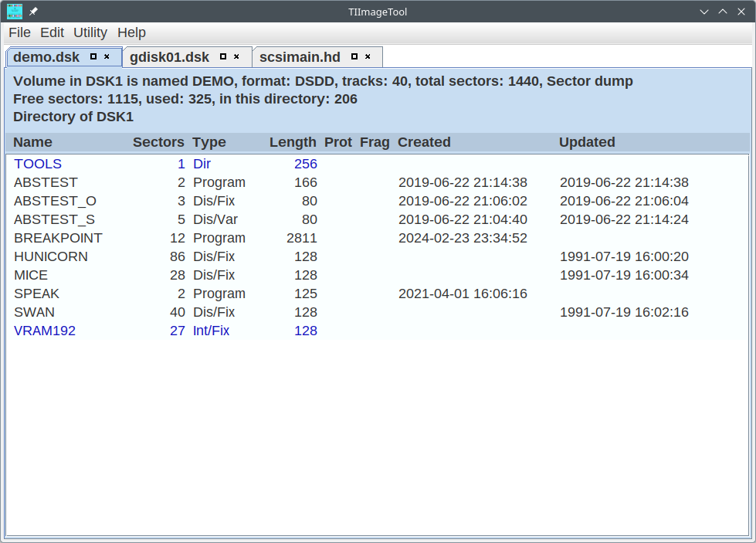This screenshot has height=543, width=756.
Task: Switch to the scsimain.hd tab
Action: pos(300,57)
